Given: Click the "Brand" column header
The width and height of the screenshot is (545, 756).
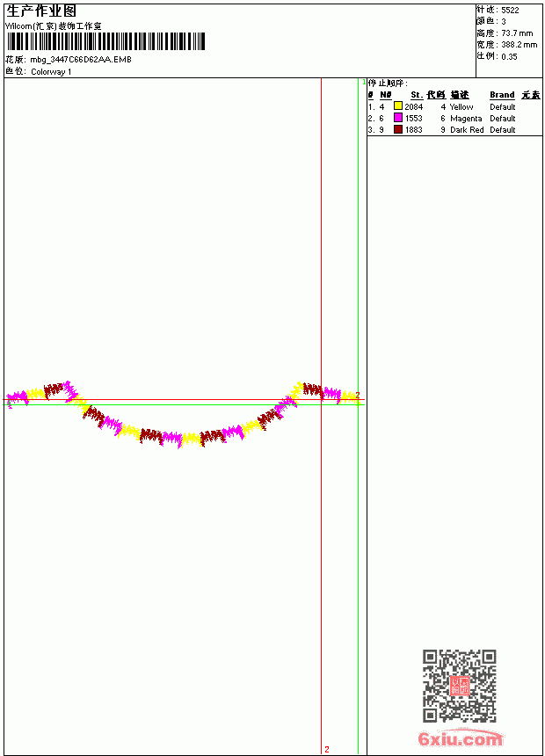Looking at the screenshot, I should pos(502,95).
